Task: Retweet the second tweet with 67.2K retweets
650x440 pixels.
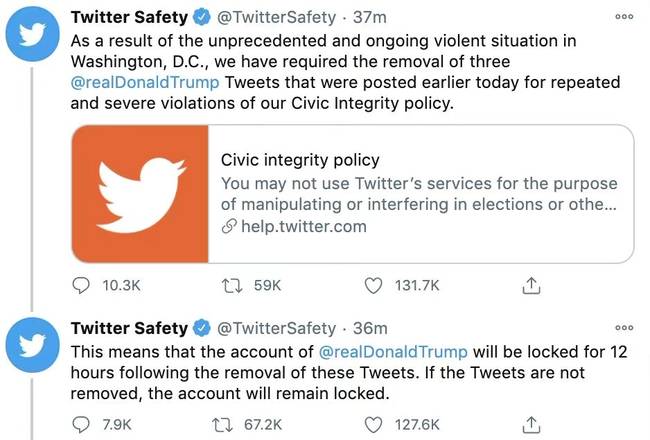Action: tap(231, 423)
